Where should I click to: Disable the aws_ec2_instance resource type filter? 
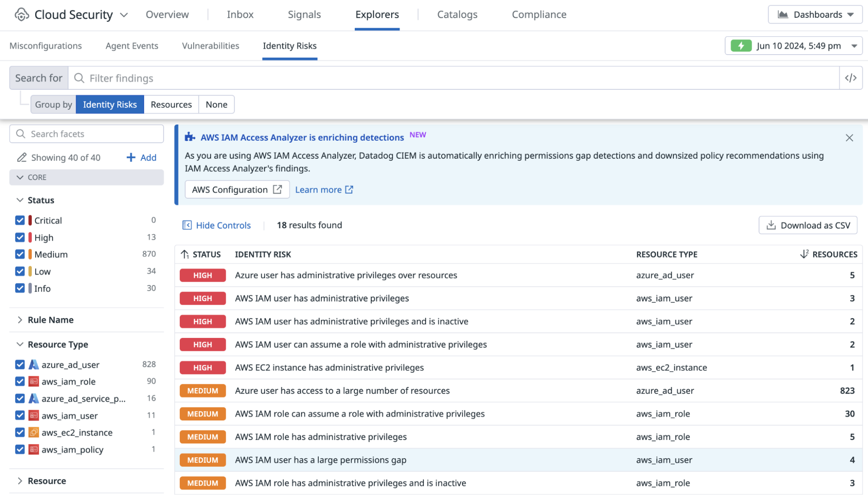[20, 432]
